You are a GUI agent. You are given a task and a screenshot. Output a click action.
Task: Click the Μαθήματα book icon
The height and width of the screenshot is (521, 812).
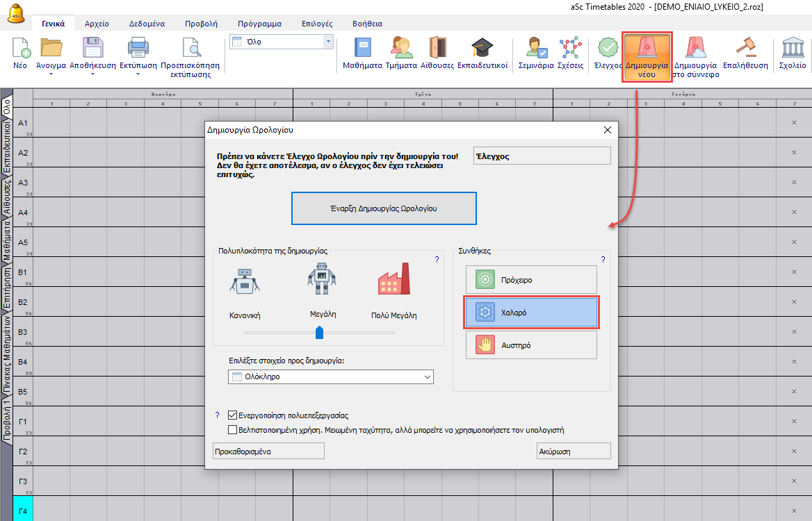[x=362, y=49]
